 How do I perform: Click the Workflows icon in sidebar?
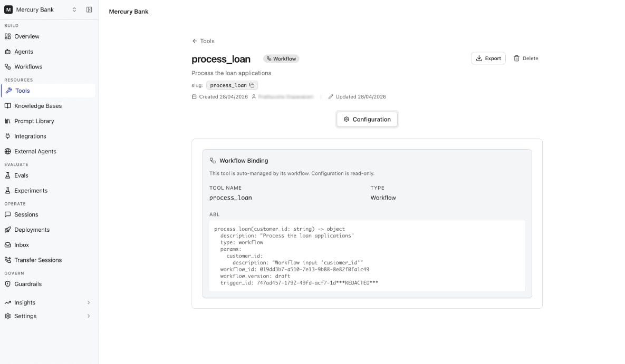click(7, 66)
